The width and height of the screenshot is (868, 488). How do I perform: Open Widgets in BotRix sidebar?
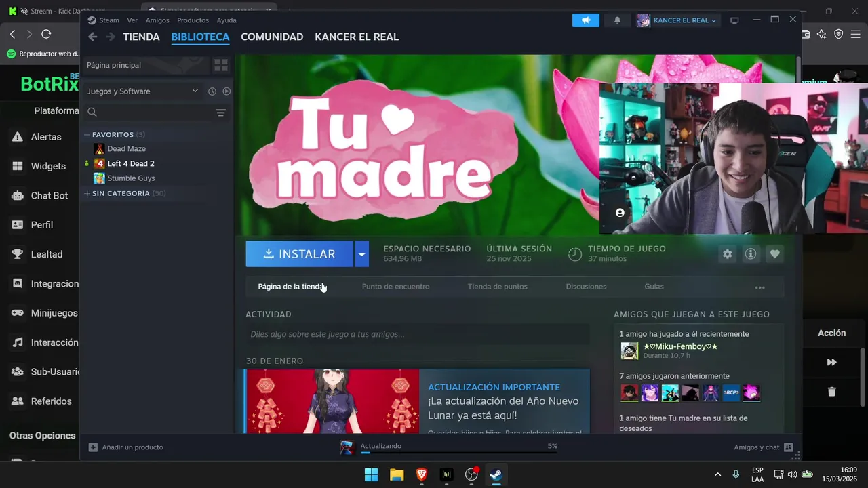48,166
